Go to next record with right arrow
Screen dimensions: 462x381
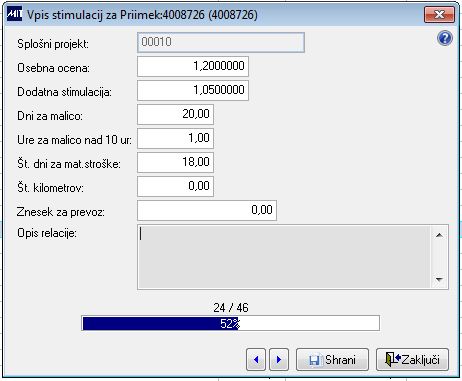point(279,360)
